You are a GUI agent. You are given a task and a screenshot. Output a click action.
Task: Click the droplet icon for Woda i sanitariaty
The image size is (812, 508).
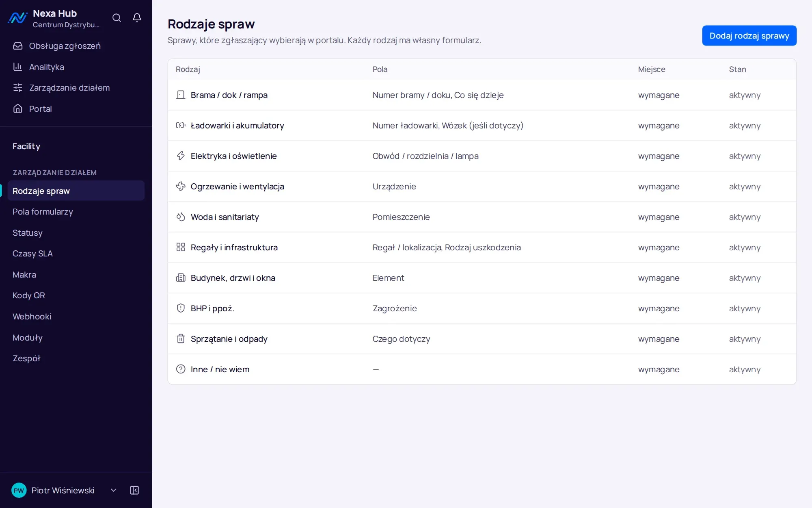pyautogui.click(x=181, y=217)
